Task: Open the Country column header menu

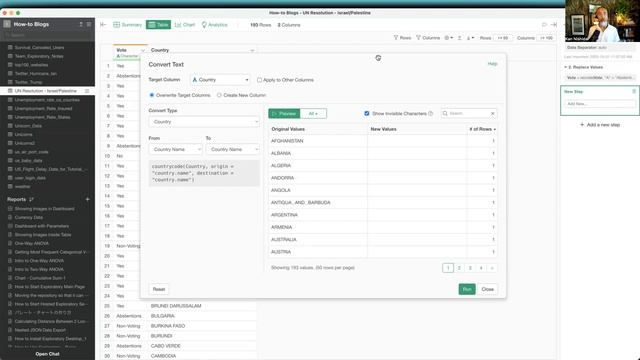Action: click(252, 51)
